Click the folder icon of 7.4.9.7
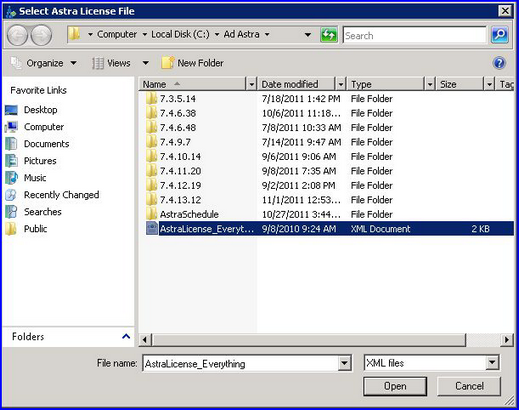This screenshot has height=410, width=519. pos(151,142)
